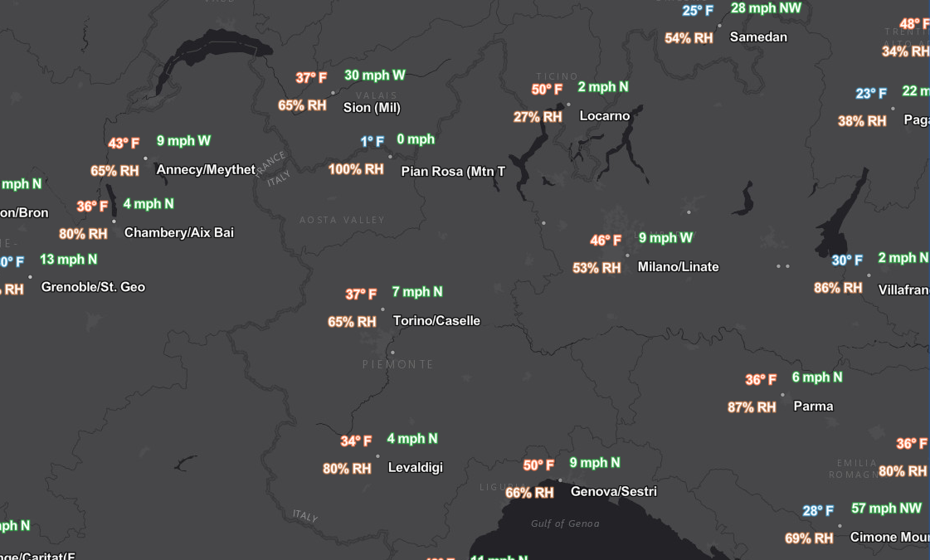This screenshot has width=930, height=560.
Task: Click the PIEMONTE region label on the map
Action: point(398,364)
